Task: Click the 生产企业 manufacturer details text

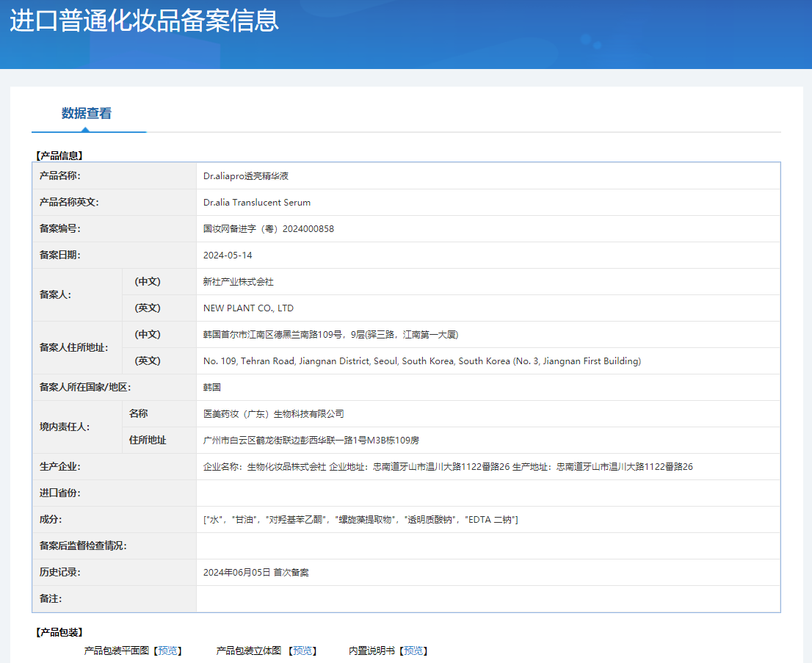Action: click(448, 467)
